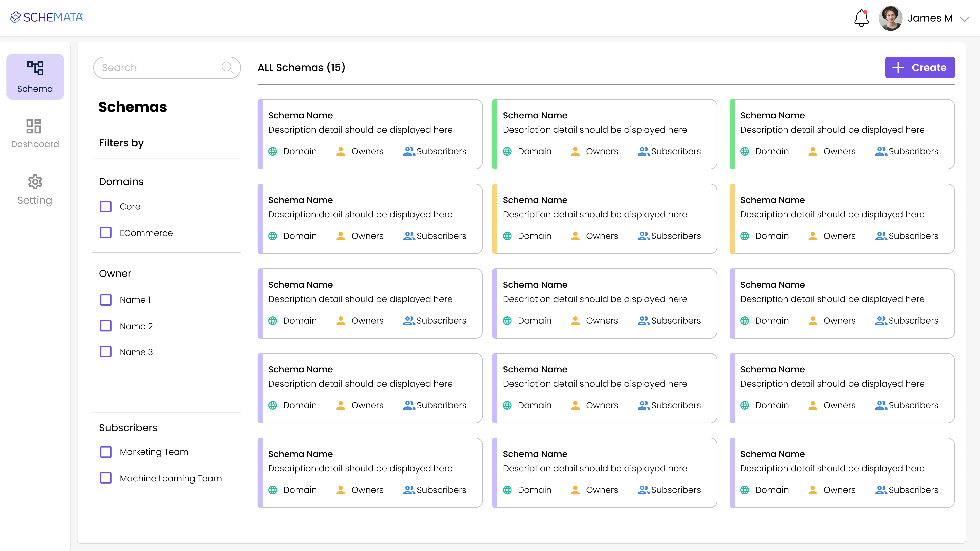Click the notification bell icon
The height and width of the screenshot is (551, 980).
coord(861,18)
